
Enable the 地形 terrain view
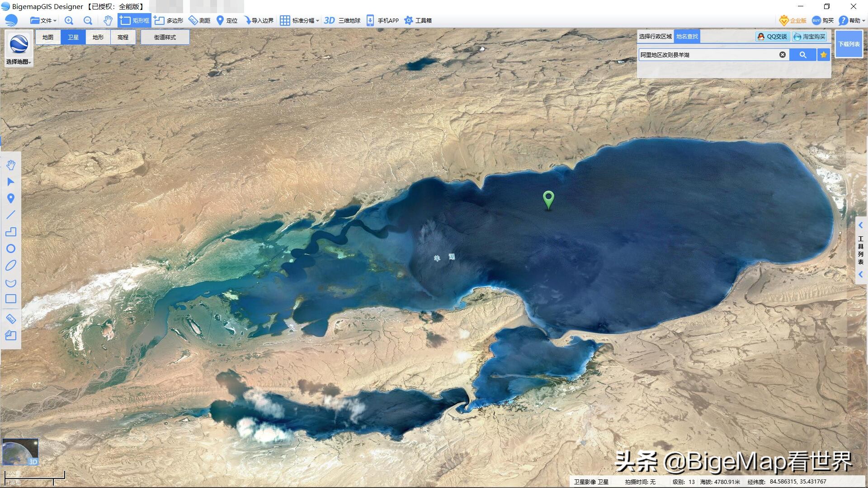(97, 37)
